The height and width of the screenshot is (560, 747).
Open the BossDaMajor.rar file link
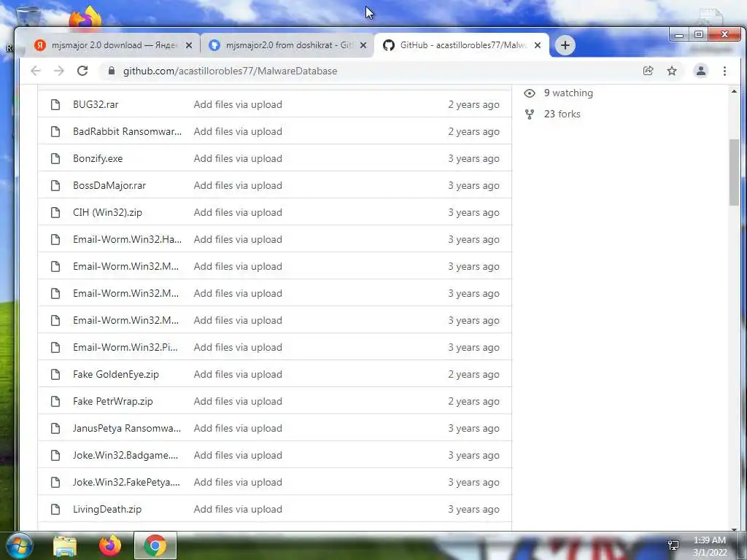point(109,185)
